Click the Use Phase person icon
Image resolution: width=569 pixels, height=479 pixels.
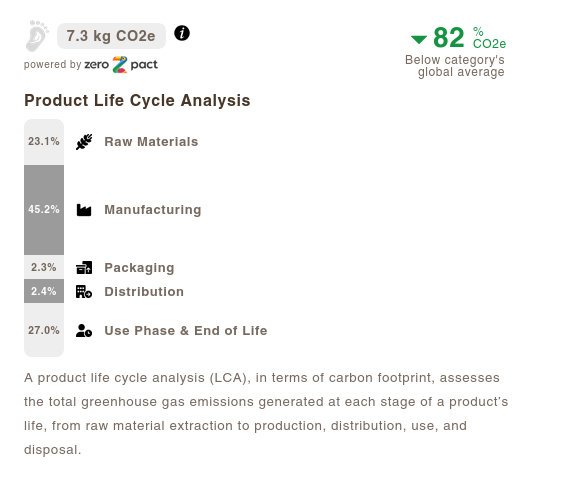tap(84, 331)
